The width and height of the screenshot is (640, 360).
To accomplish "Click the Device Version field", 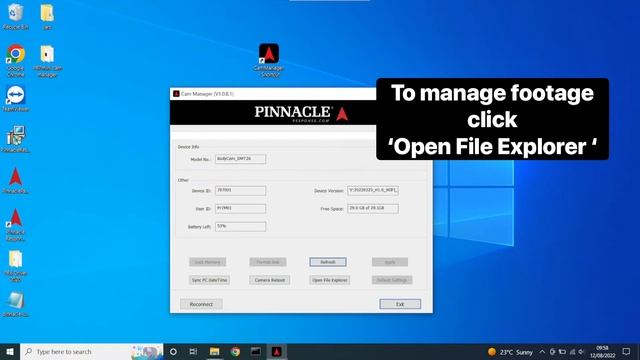I will click(373, 191).
